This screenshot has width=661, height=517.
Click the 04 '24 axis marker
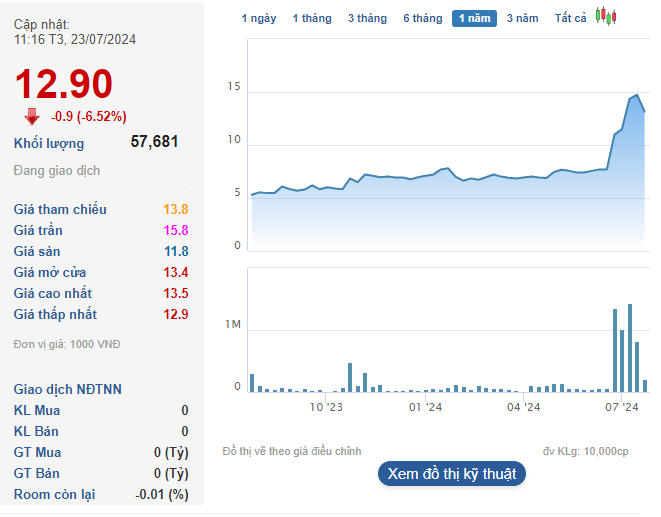tap(524, 407)
